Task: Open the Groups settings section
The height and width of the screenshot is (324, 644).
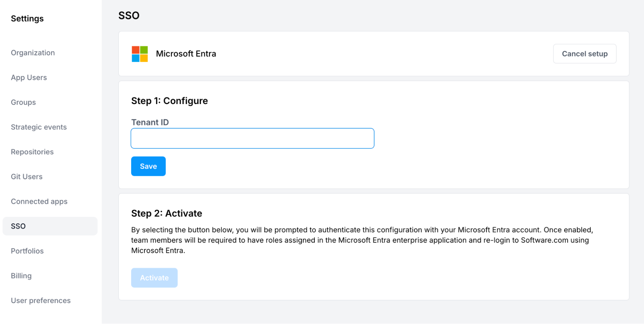Action: 23,102
